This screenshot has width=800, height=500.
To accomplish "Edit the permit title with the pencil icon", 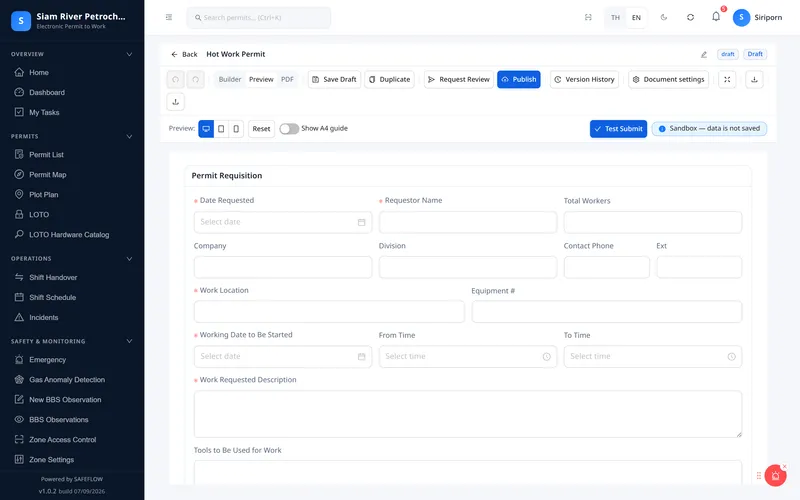I will point(704,55).
